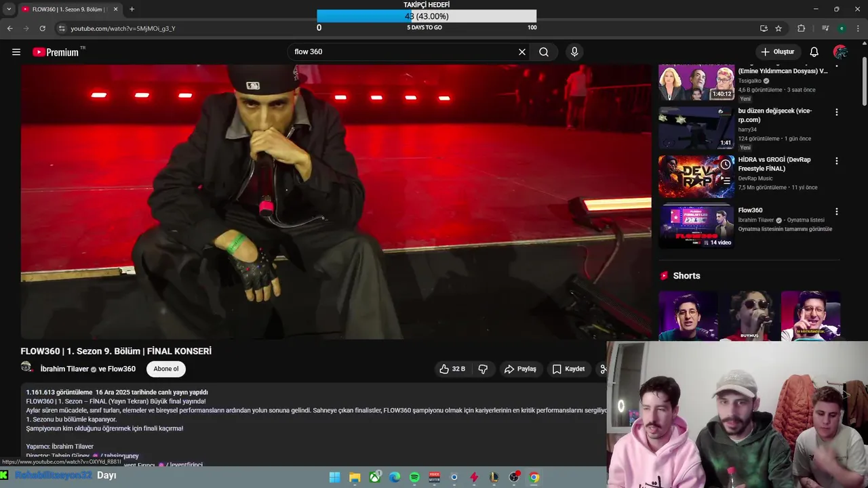This screenshot has width=868, height=488.
Task: Play the 1:40:12 Tssigalko video thumbnail
Action: pos(696,82)
